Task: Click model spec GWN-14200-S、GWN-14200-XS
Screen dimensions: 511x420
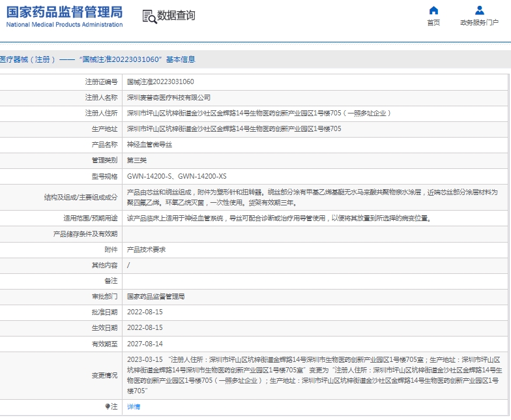Action: tap(177, 176)
